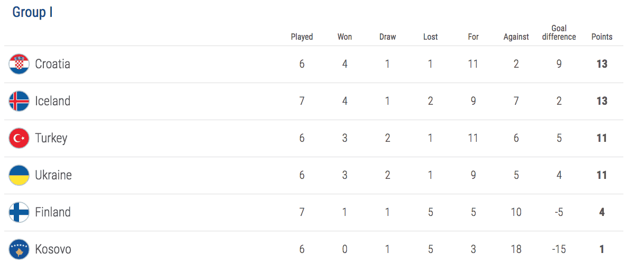Open the Croatia team link
The height and width of the screenshot is (271, 644).
(52, 64)
